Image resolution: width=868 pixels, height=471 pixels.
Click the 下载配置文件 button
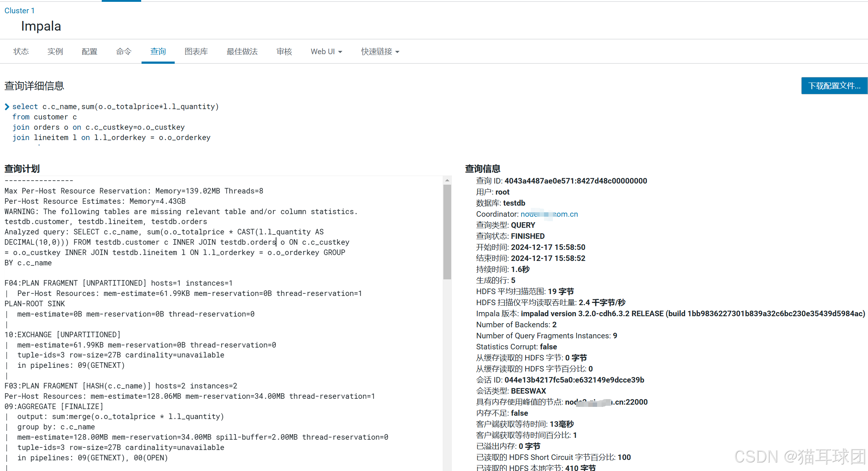coord(834,86)
